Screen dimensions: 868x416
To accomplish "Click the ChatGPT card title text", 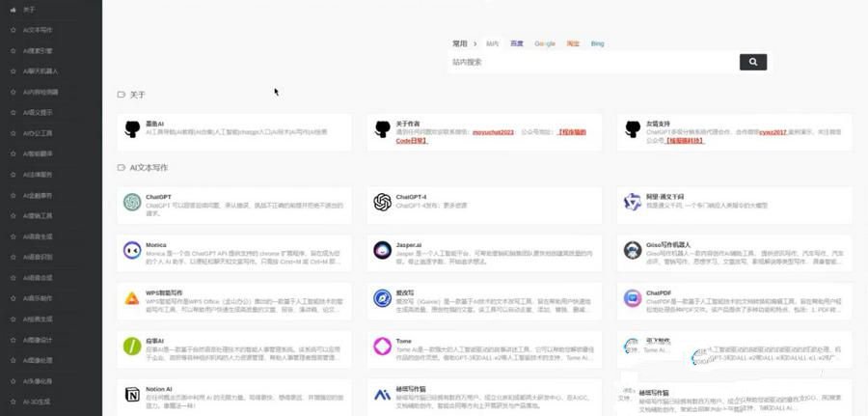I will point(158,197).
